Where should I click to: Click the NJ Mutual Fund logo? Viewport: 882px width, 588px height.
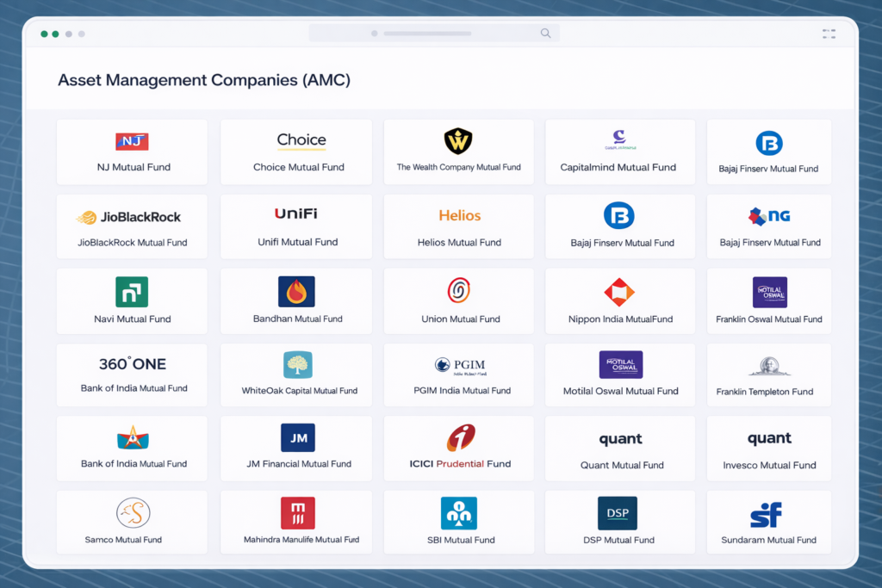tap(132, 142)
